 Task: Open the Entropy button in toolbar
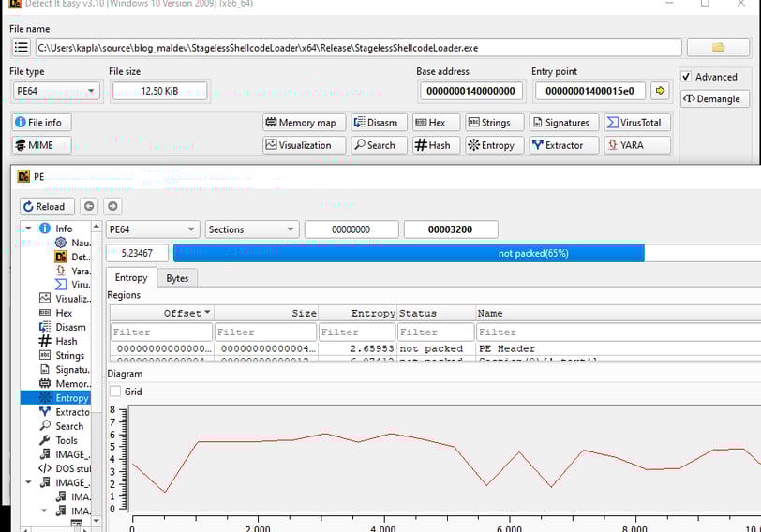495,145
